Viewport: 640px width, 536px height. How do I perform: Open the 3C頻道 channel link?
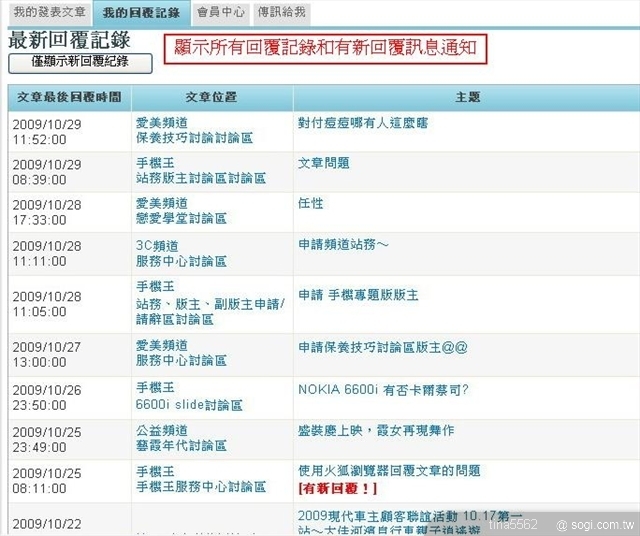157,246
